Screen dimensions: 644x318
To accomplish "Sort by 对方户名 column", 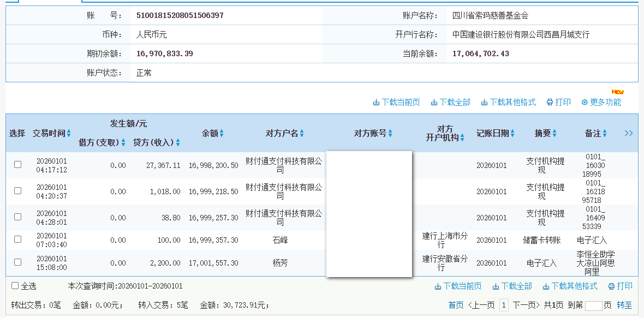I will coord(302,134).
